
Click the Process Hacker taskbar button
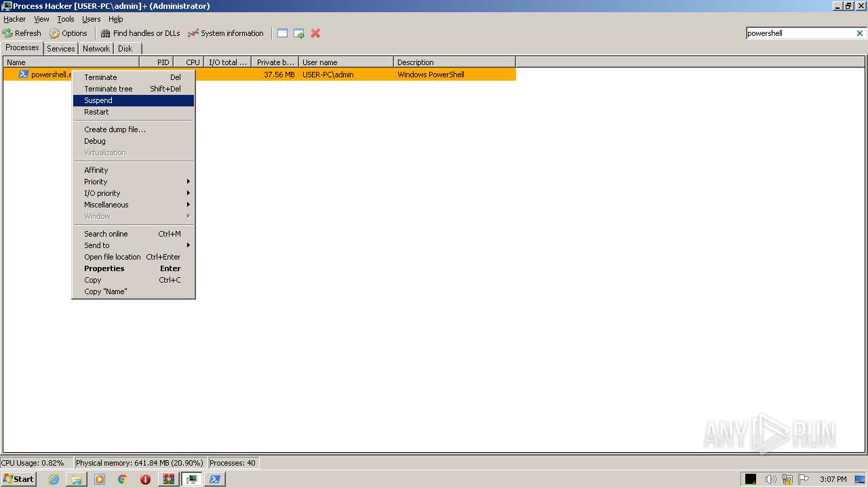pyautogui.click(x=192, y=479)
